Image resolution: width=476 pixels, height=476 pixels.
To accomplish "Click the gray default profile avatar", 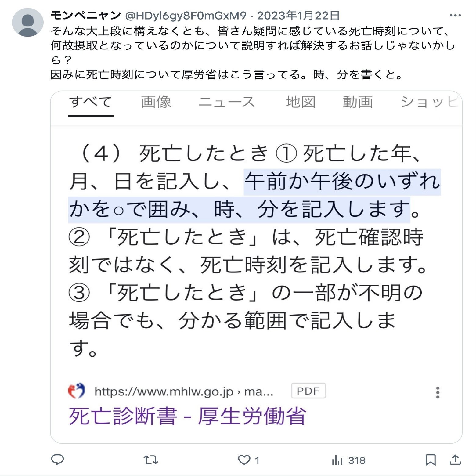I will coord(28,23).
